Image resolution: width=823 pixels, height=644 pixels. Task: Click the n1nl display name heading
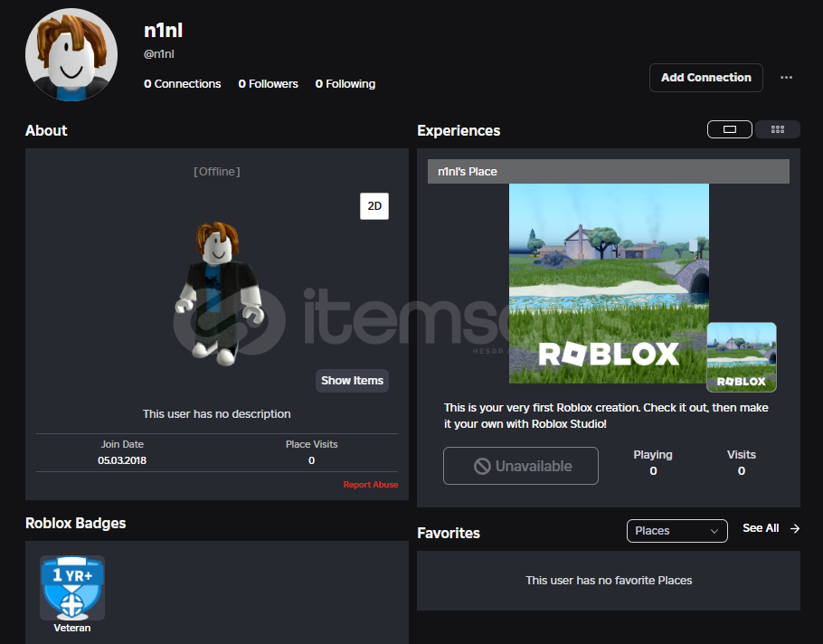(163, 31)
